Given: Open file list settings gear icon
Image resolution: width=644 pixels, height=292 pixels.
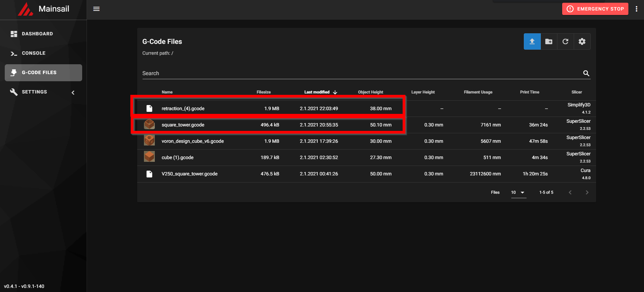Looking at the screenshot, I should pyautogui.click(x=582, y=41).
